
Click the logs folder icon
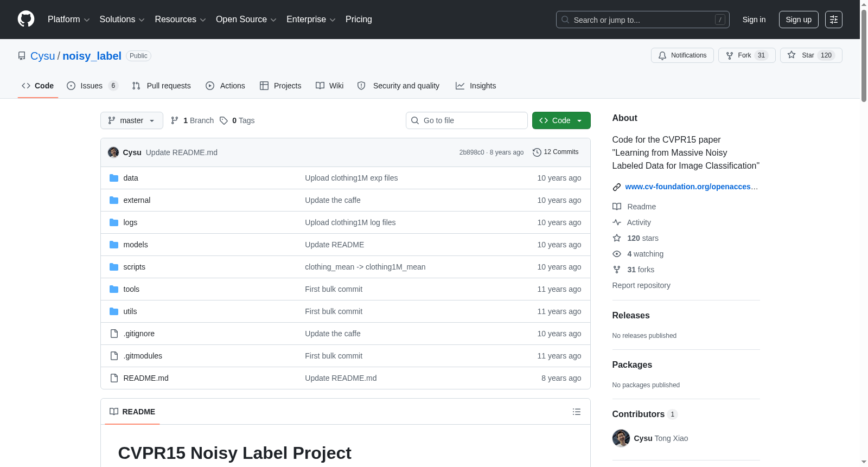click(114, 222)
